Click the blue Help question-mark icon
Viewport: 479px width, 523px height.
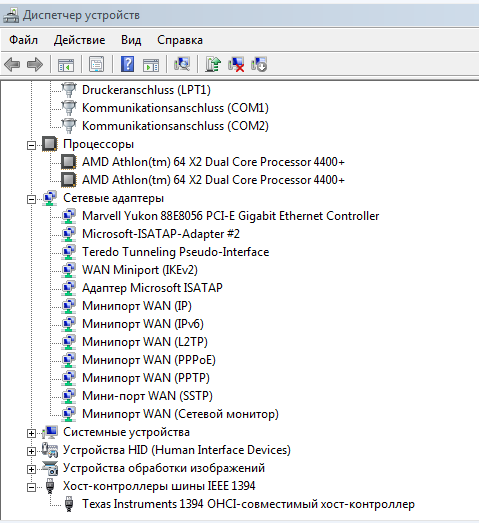[127, 64]
